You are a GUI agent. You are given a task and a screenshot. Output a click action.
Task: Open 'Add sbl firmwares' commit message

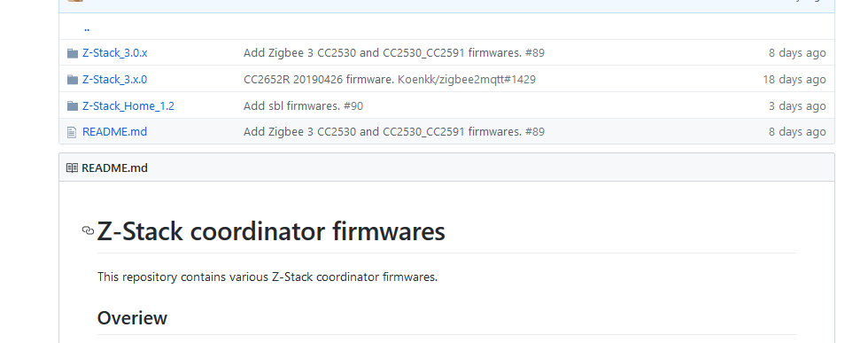pos(291,105)
